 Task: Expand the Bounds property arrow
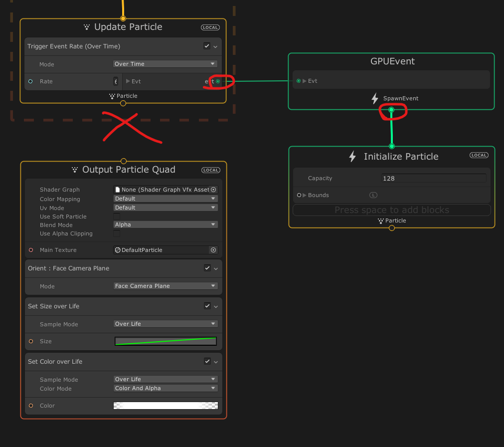point(305,195)
